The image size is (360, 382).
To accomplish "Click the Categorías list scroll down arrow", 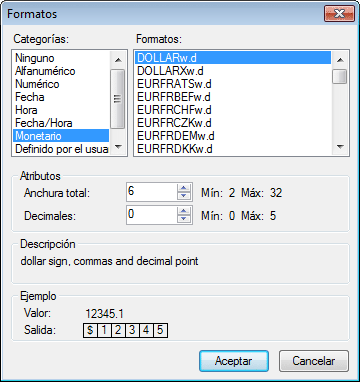I will [x=118, y=147].
